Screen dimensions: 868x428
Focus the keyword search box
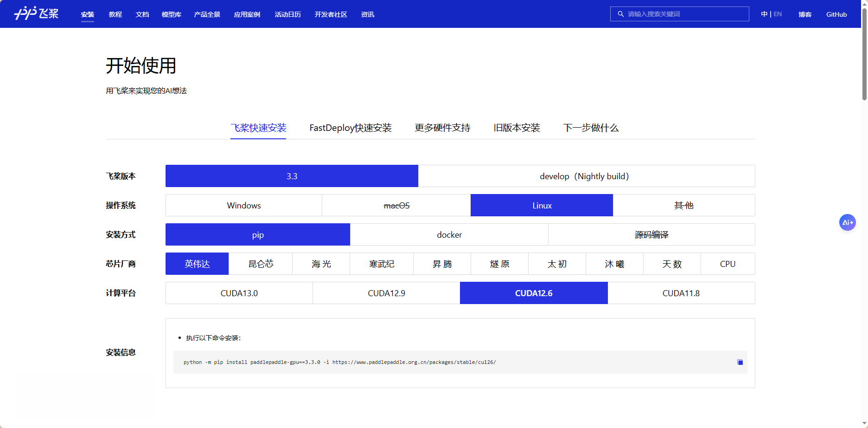[x=680, y=14]
